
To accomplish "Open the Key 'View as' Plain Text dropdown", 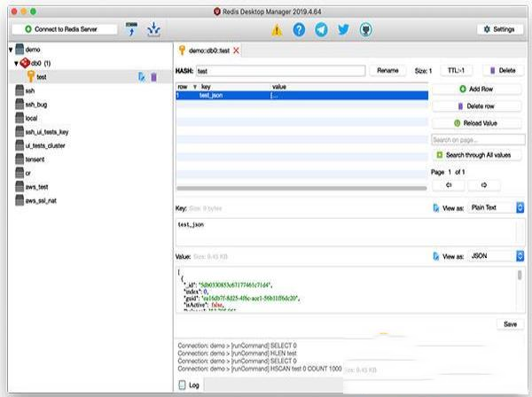I will pos(496,206).
